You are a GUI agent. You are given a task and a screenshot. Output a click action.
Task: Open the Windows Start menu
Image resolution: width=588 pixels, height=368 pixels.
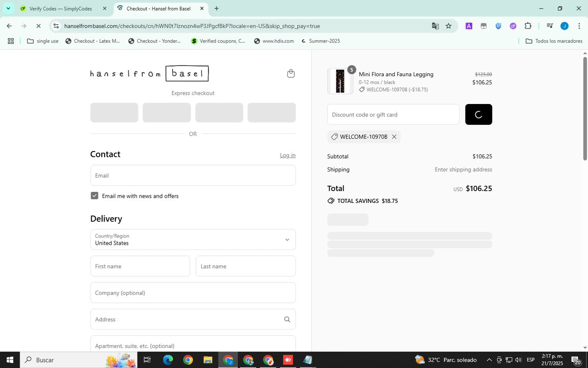(x=10, y=360)
